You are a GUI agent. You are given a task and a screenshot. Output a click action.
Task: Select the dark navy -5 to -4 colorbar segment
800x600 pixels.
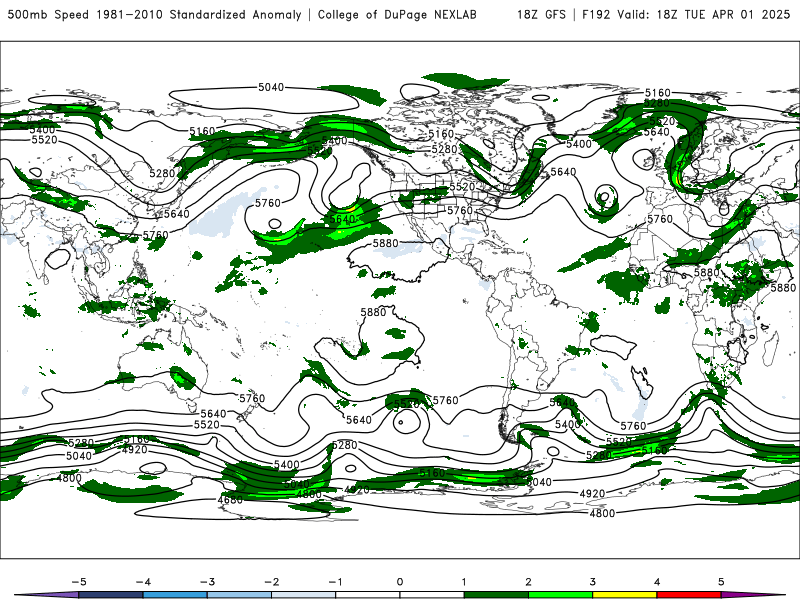coord(111,595)
